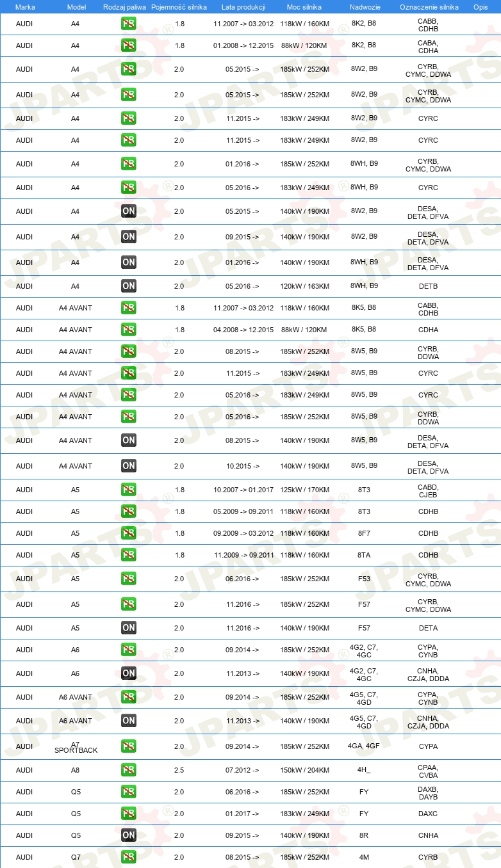Click the Rodzaj paliwa column header
The width and height of the screenshot is (501, 868).
click(125, 6)
